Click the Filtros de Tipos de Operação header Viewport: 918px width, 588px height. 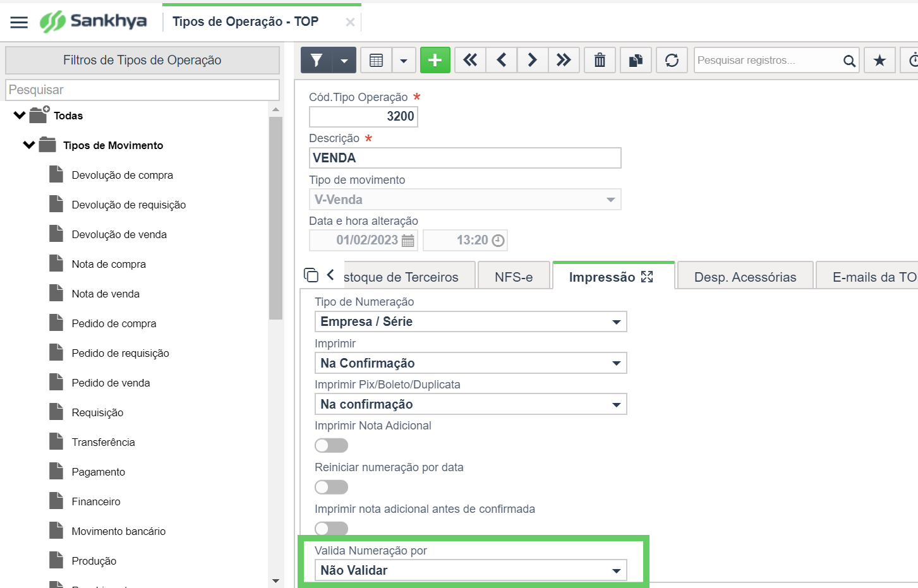point(142,60)
